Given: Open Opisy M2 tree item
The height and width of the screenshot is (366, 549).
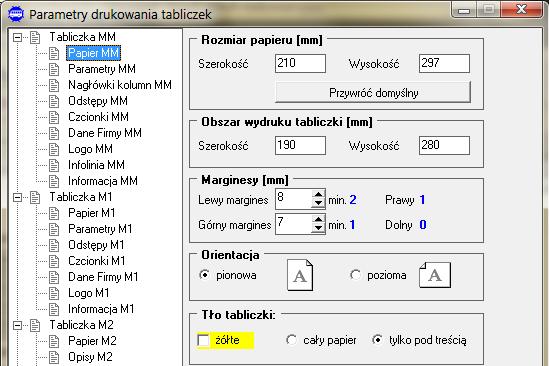Looking at the screenshot, I should 90,357.
